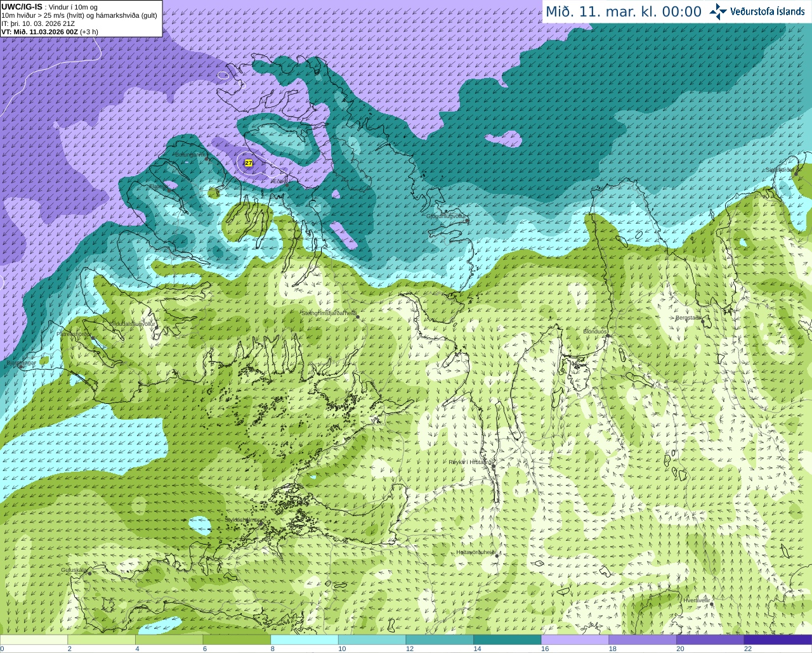Click the legend value 16 label

pos(545,649)
